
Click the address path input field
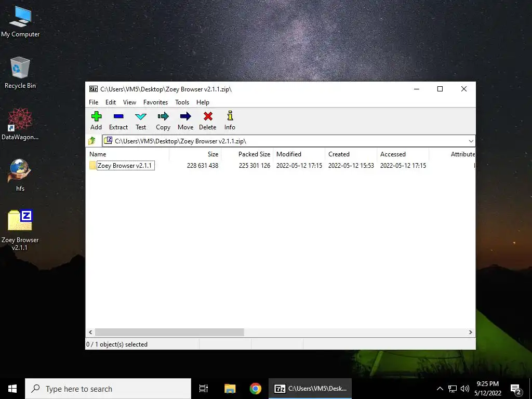(x=289, y=141)
